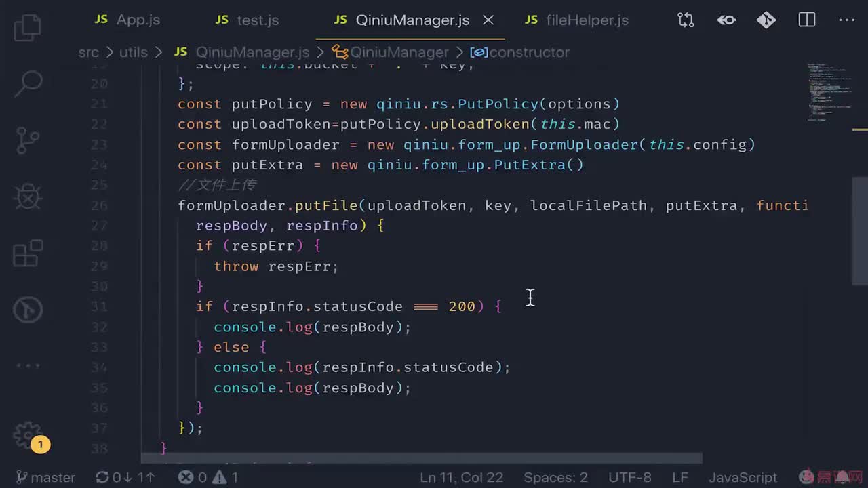This screenshot has width=868, height=488.
Task: Click "console.log(respBody);" on line 32
Action: 313,327
